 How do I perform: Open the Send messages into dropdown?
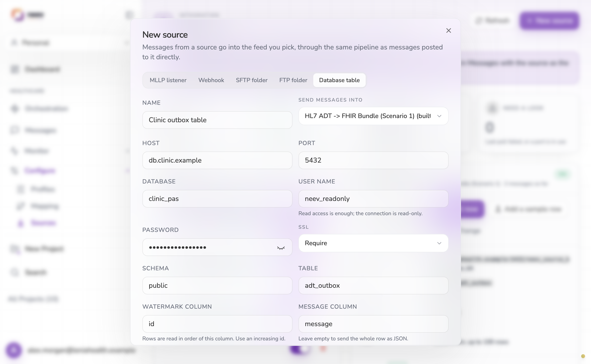373,116
